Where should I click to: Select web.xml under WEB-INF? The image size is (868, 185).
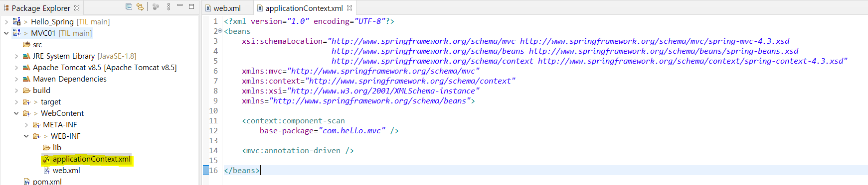pyautogui.click(x=66, y=171)
